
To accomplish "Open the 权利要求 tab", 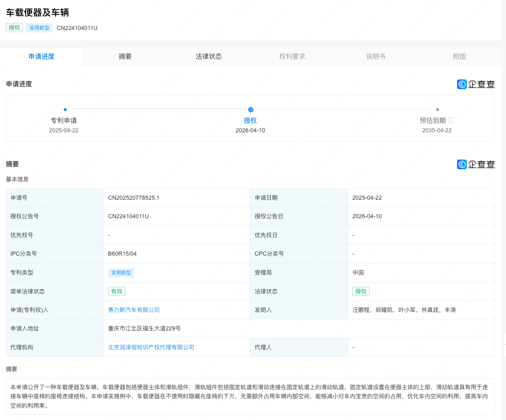I will coord(292,56).
